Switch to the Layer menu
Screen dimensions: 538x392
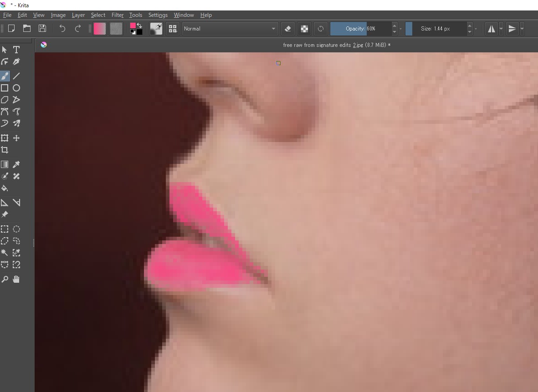pyautogui.click(x=78, y=15)
